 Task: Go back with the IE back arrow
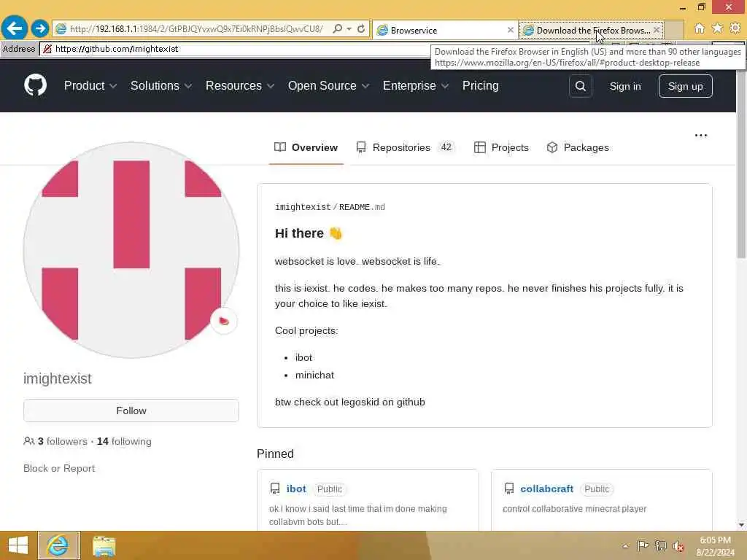pyautogui.click(x=14, y=28)
